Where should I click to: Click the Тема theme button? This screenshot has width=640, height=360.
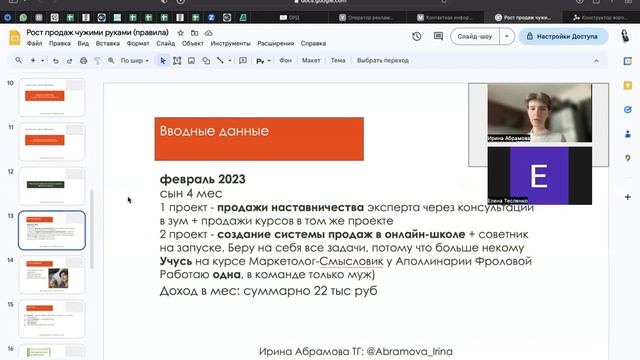[338, 60]
